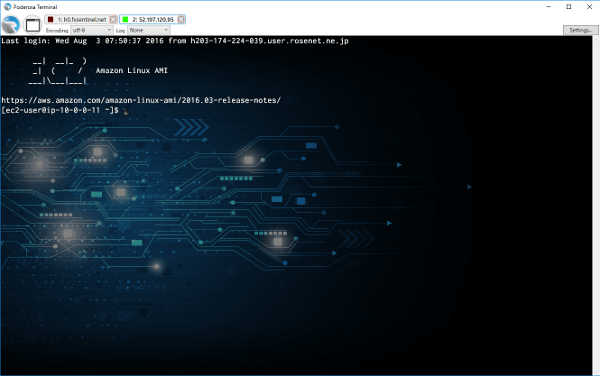Click the Settings... button
This screenshot has width=600, height=376.
point(580,30)
